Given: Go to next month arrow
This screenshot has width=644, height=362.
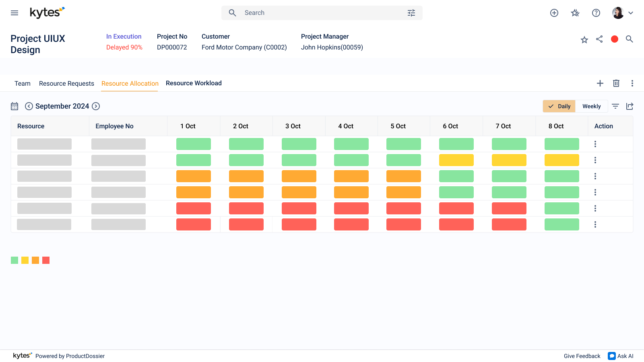Looking at the screenshot, I should click(96, 106).
